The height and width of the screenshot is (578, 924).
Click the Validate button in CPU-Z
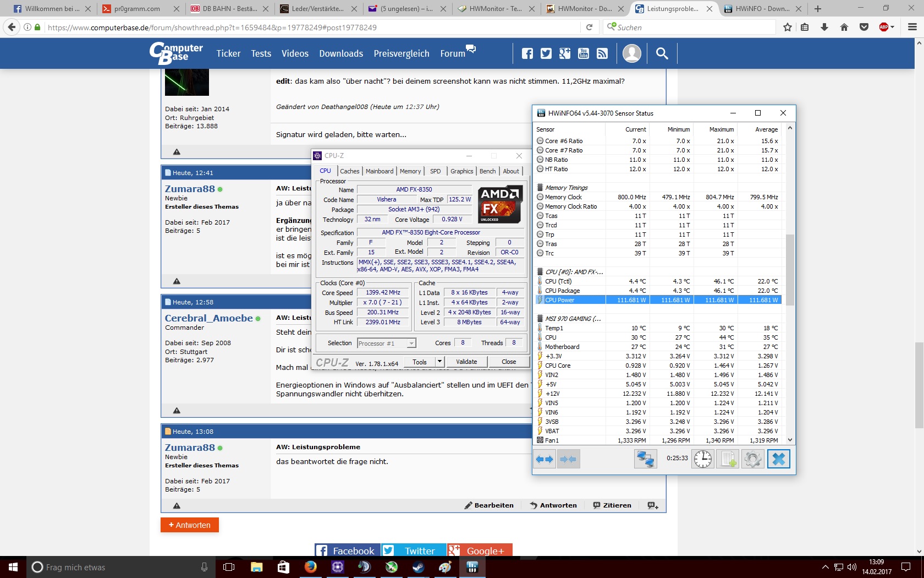click(x=466, y=362)
